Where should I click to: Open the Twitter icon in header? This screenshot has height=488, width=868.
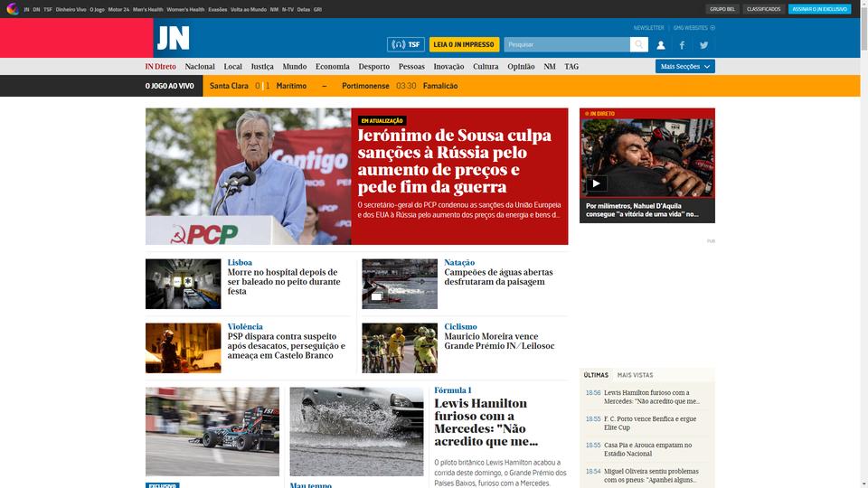coord(703,45)
